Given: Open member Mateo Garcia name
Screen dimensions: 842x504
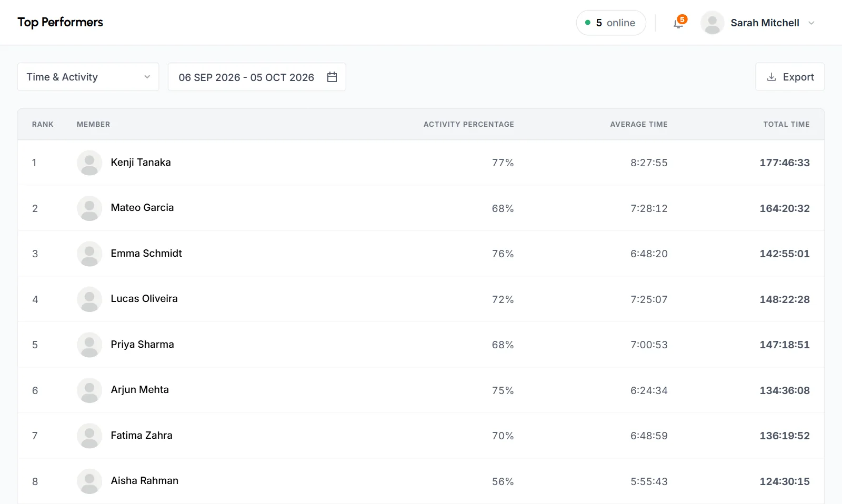Looking at the screenshot, I should [x=142, y=208].
